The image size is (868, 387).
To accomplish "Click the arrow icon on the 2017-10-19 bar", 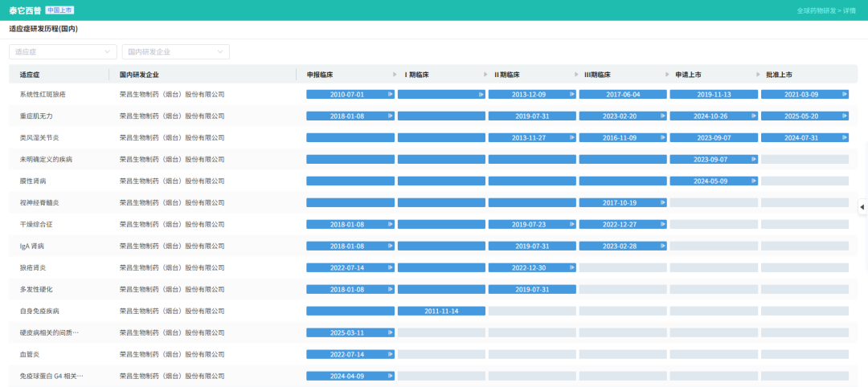I will point(663,202).
